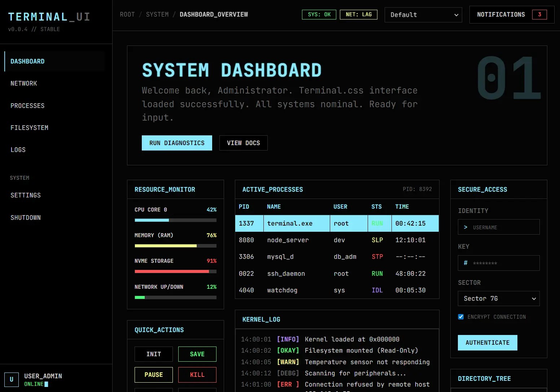This screenshot has width=560, height=392.
Task: Select Filesystem in the sidebar
Action: click(x=54, y=128)
